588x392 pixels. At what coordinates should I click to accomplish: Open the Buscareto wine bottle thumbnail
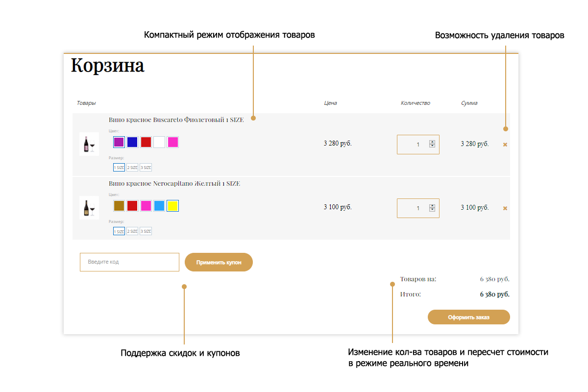[89, 144]
